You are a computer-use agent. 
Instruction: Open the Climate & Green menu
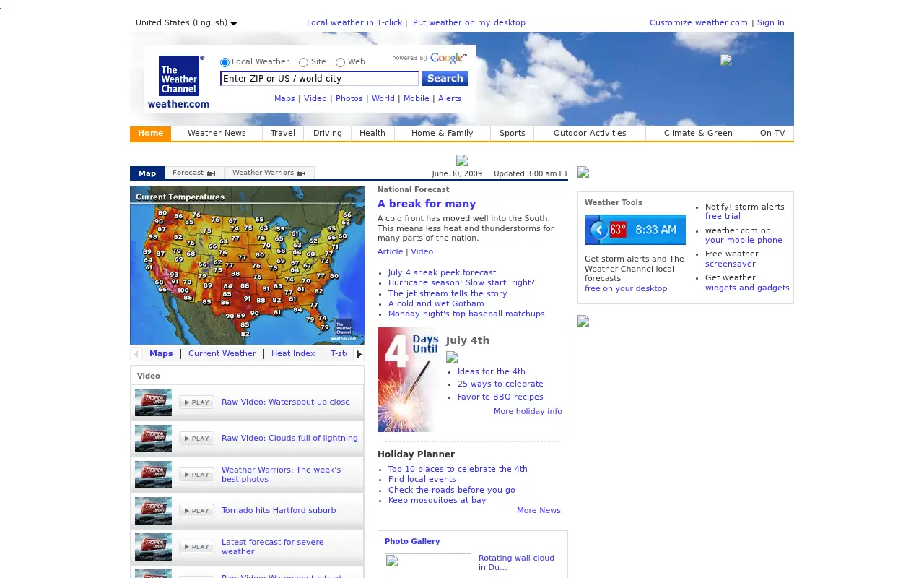[x=698, y=133]
